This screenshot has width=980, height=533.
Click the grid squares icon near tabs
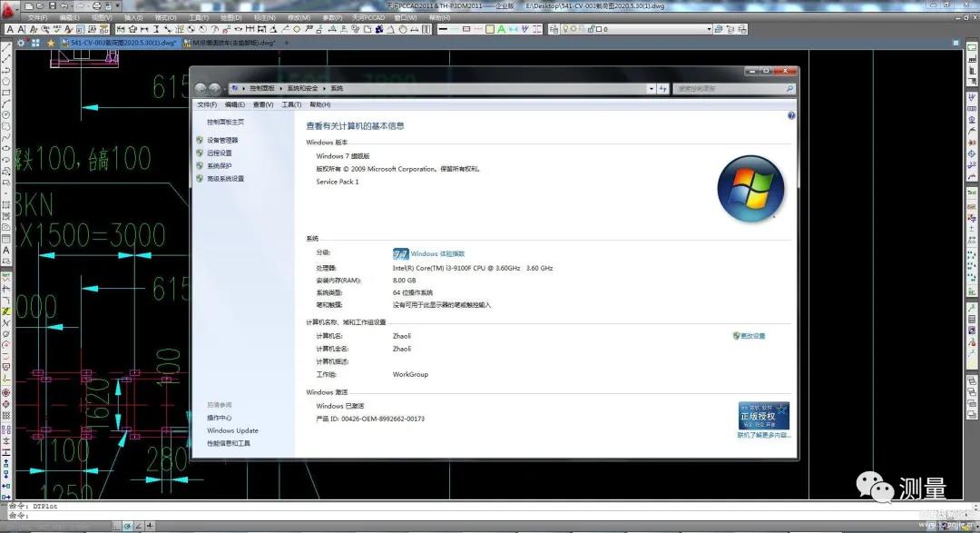(35, 44)
